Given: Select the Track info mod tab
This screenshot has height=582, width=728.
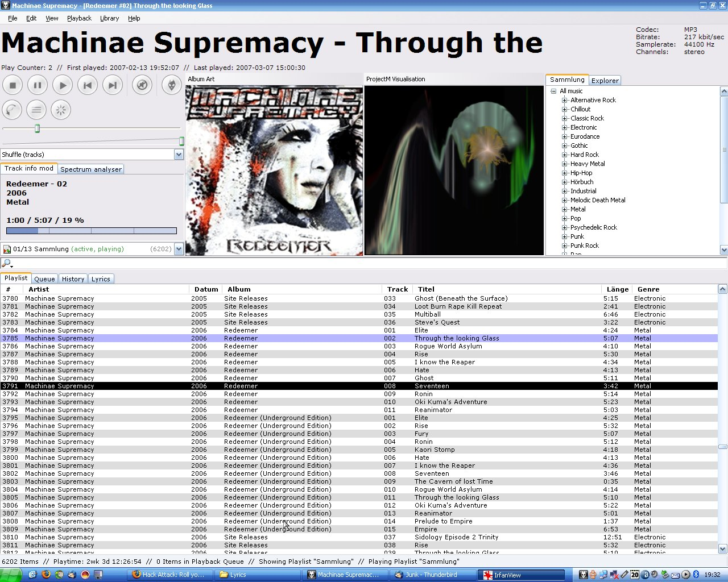Looking at the screenshot, I should point(28,169).
